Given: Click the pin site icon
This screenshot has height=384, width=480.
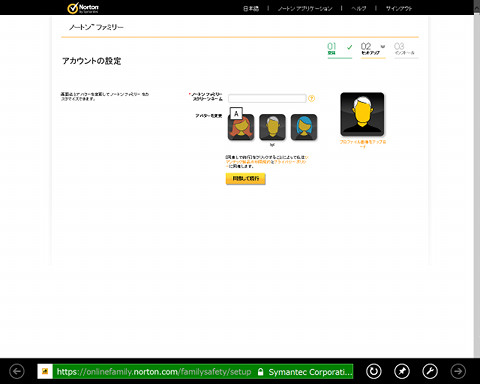Looking at the screenshot, I should pyautogui.click(x=402, y=371).
